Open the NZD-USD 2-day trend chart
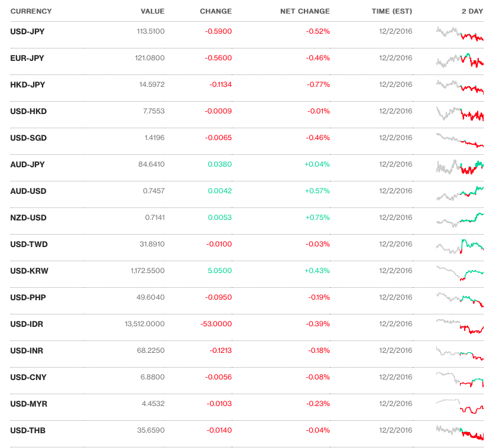Screen dimensions: 499x448 pos(460,219)
